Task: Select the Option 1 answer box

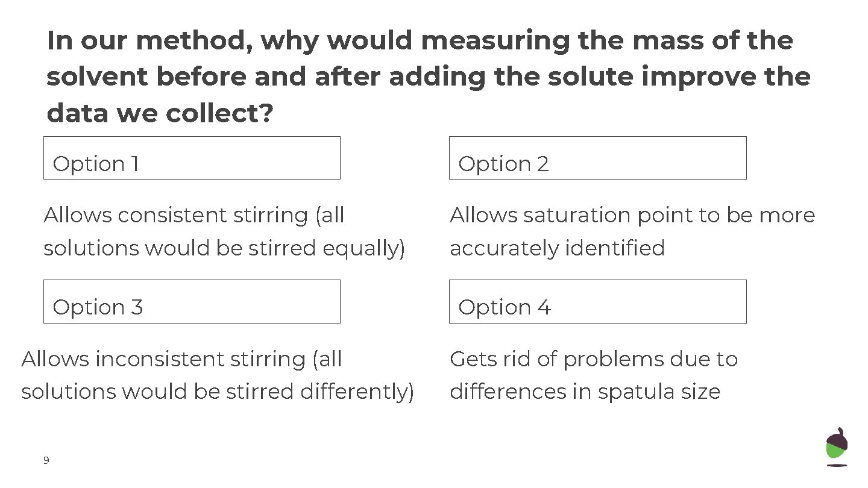Action: point(192,158)
